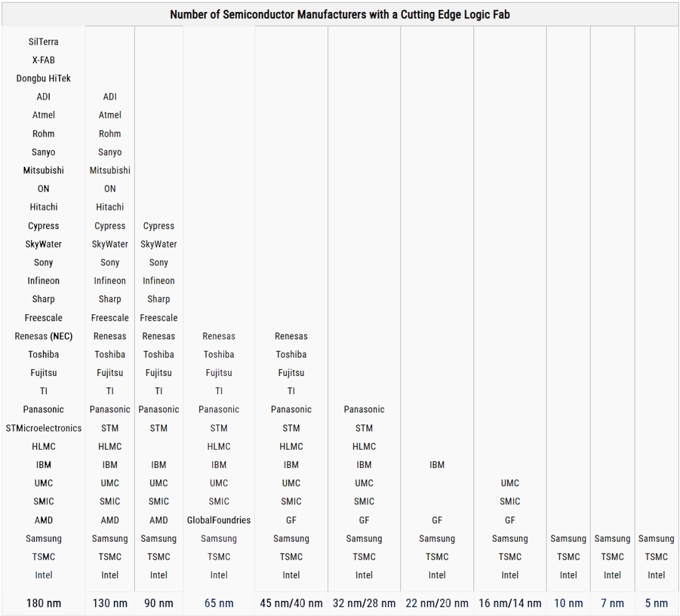Click the table title about Cutting Edge Logic Fab
Image resolution: width=680 pixels, height=616 pixels.
(339, 14)
